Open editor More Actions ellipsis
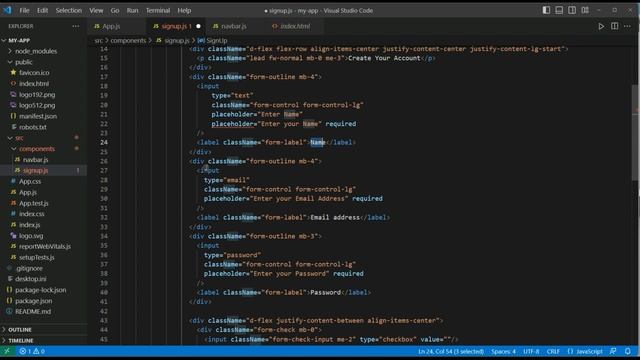640x360 pixels. [627, 26]
